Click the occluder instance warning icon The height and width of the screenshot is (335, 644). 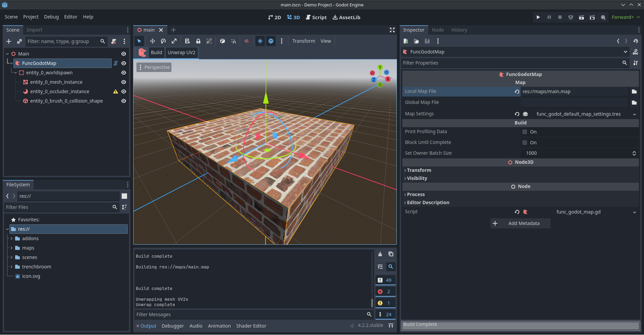coord(116,91)
